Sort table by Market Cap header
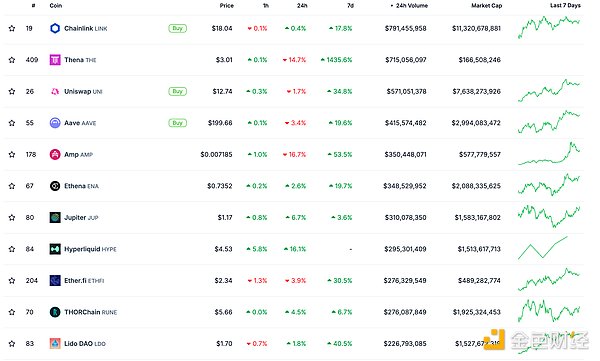Image resolution: width=600 pixels, height=361 pixels. tap(486, 6)
